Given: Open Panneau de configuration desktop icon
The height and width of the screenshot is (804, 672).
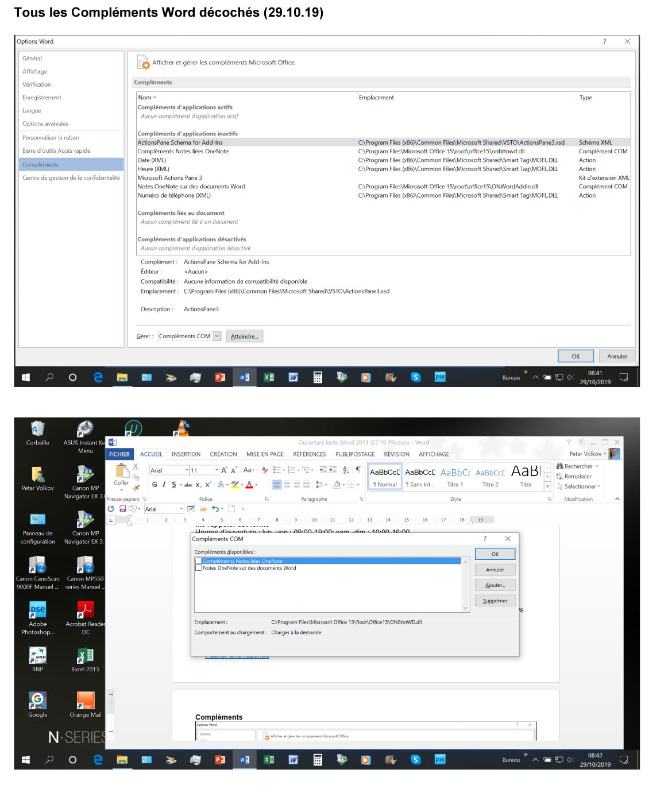Looking at the screenshot, I should coord(38,528).
